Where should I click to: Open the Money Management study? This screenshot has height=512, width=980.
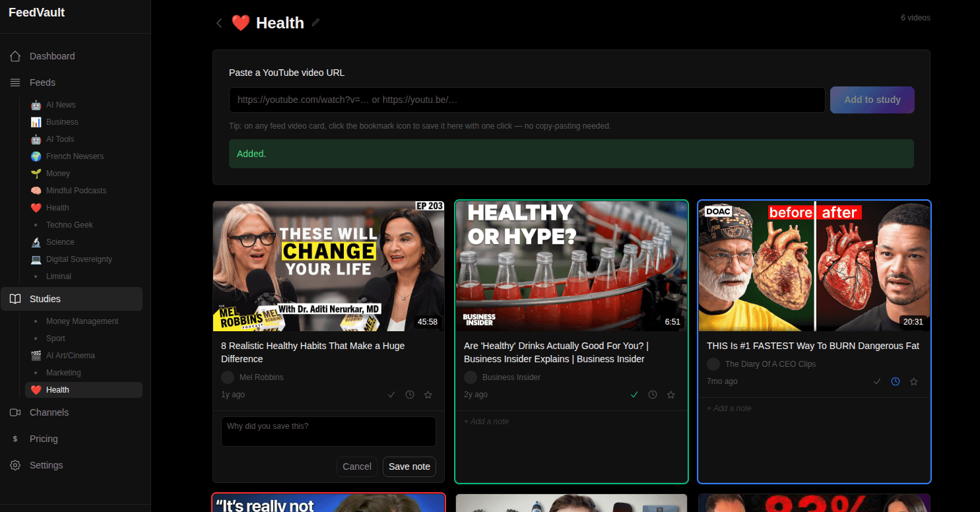pyautogui.click(x=84, y=321)
